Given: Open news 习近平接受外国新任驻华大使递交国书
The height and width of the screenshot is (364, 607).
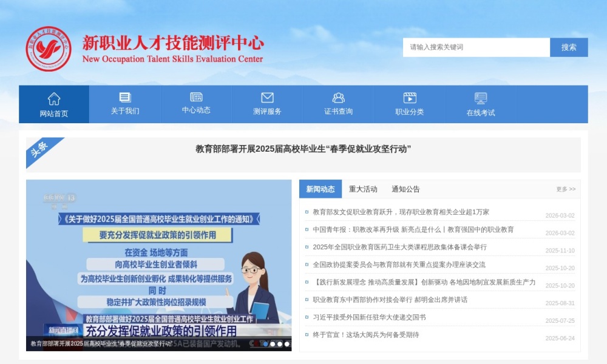Looking at the screenshot, I should pos(369,317).
